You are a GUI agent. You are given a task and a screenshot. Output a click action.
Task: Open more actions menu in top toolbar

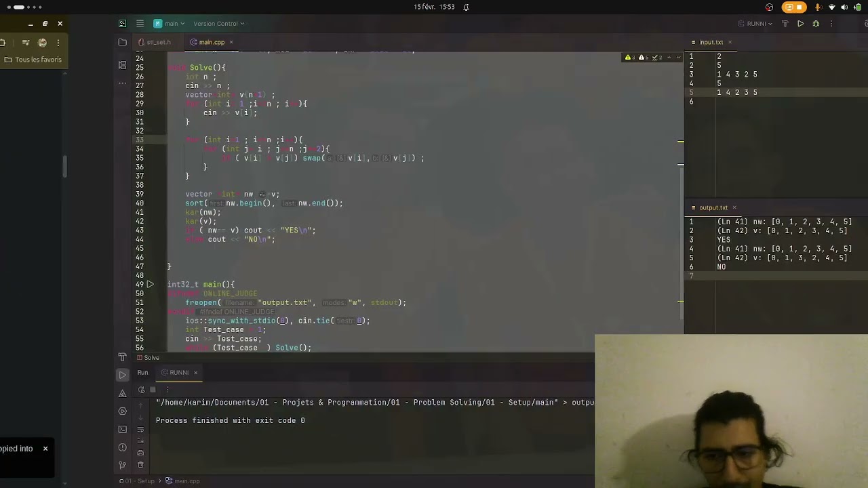point(831,23)
